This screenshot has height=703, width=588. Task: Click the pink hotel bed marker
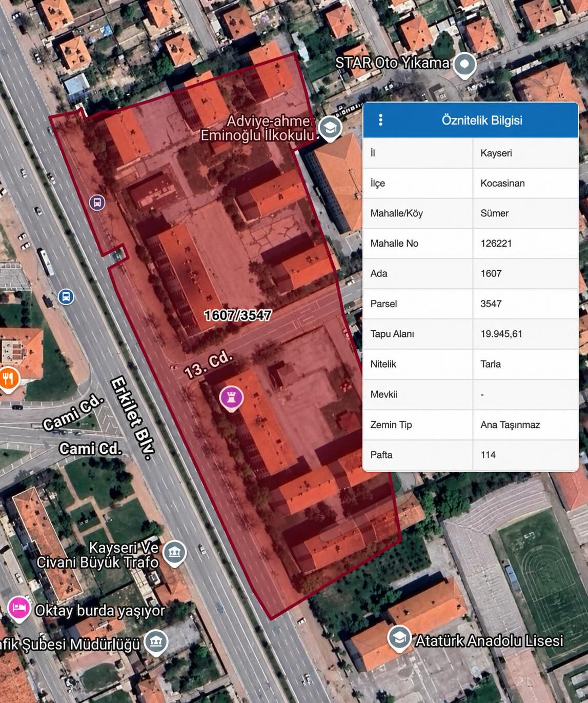[x=19, y=608]
